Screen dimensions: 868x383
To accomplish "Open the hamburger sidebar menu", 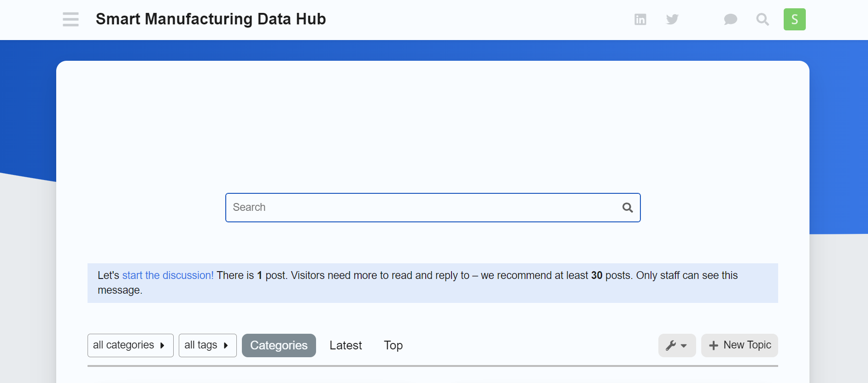I will coord(70,19).
